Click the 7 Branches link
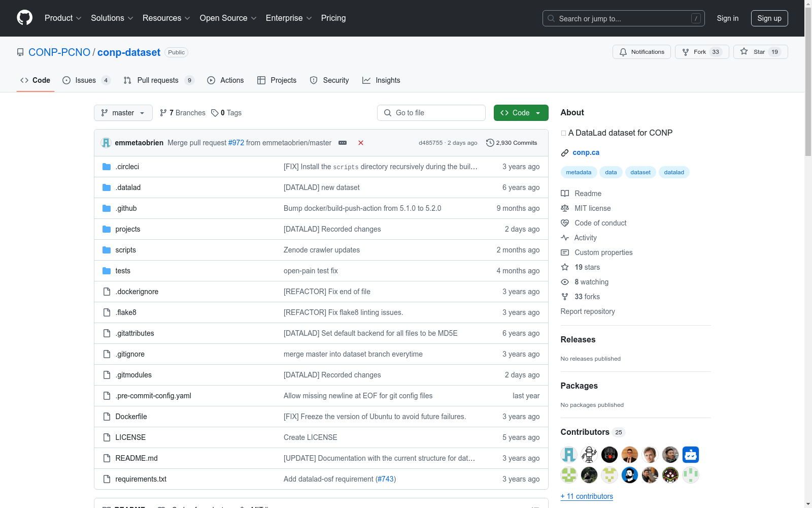This screenshot has height=508, width=812. click(x=183, y=113)
